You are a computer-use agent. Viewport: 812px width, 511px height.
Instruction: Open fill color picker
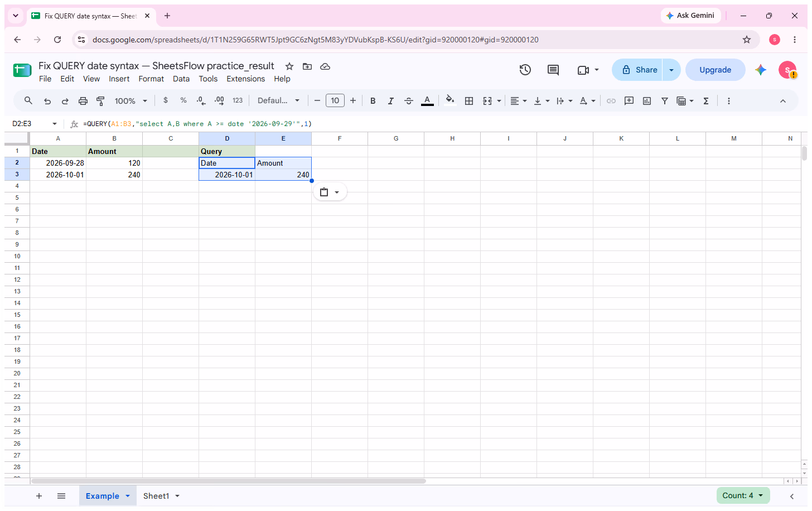(449, 101)
